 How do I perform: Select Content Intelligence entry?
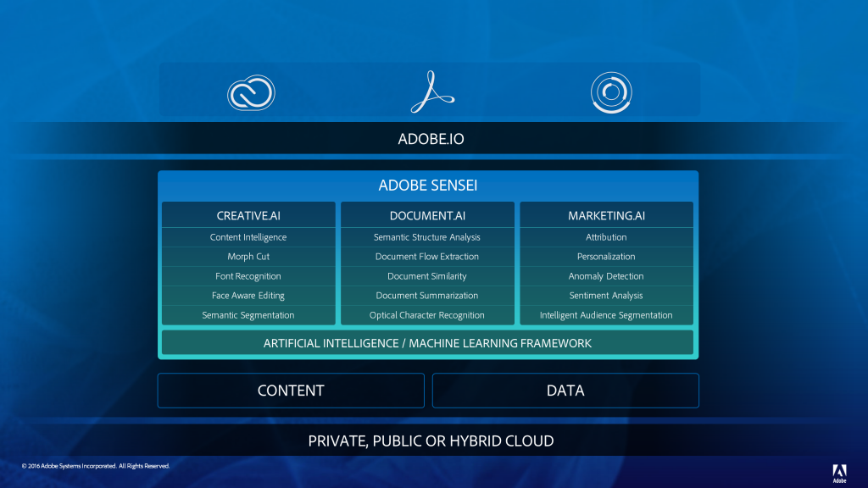[248, 237]
